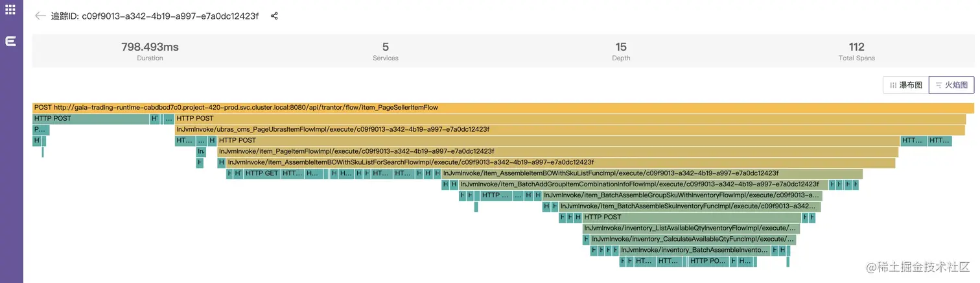Select item_BatchAssembleSkuInventoryFuncImpl span
980x283 pixels.
pyautogui.click(x=690, y=206)
